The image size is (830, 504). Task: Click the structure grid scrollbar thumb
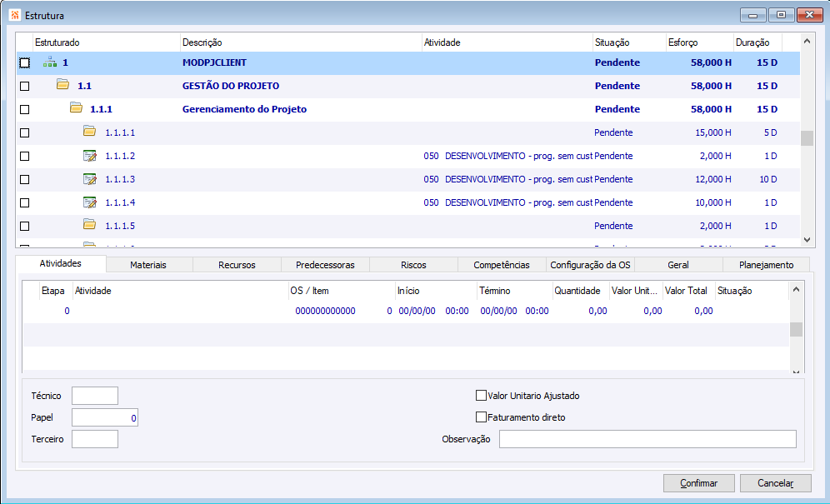(807, 138)
